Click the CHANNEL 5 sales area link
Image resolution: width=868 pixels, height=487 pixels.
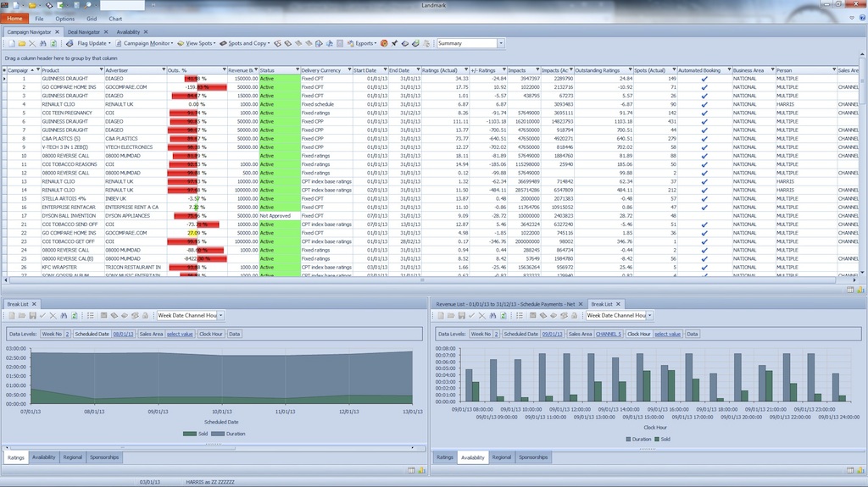608,334
